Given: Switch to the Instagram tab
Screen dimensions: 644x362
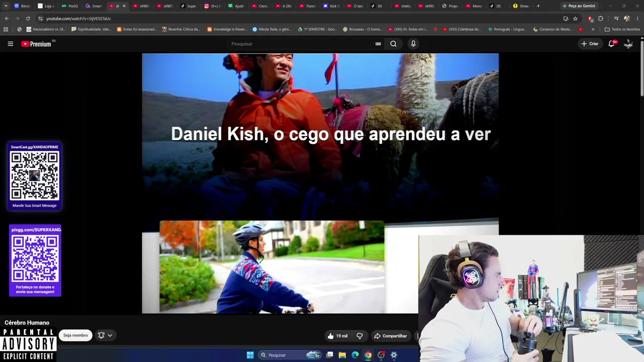Looking at the screenshot, I should (x=212, y=6).
